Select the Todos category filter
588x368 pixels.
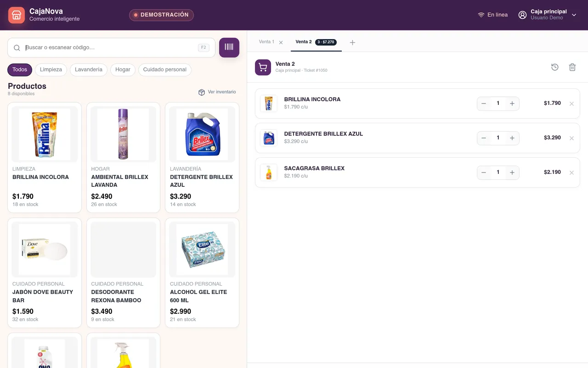(x=20, y=70)
